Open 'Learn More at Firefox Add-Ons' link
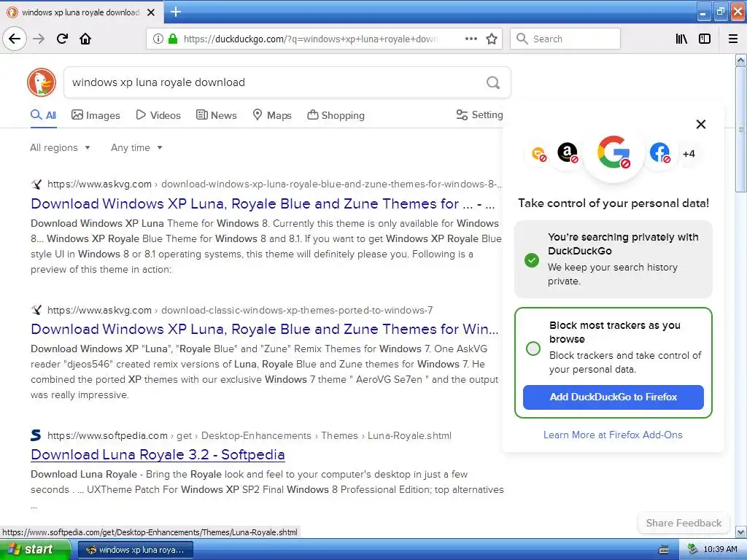 613,435
